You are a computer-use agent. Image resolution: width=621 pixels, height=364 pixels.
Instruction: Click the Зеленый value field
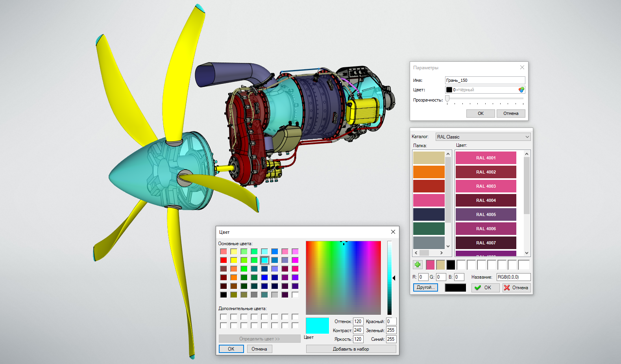click(391, 330)
